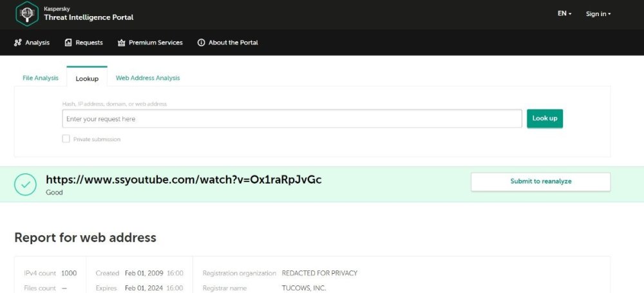Switch to the Web Address Analysis tab

[148, 78]
